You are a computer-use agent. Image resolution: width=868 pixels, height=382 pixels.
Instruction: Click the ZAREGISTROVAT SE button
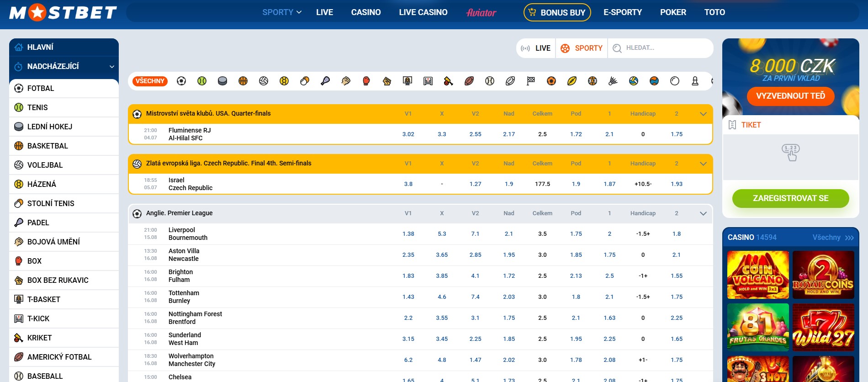pyautogui.click(x=790, y=198)
